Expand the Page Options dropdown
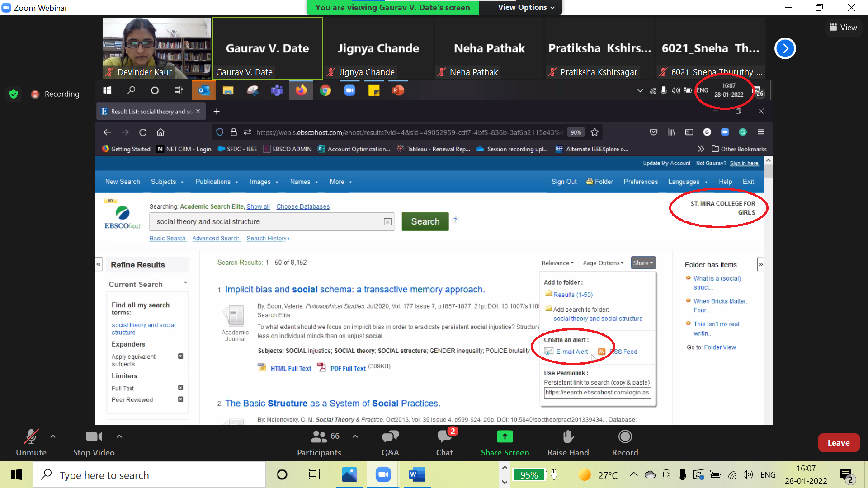Image resolution: width=868 pixels, height=488 pixels. [603, 263]
